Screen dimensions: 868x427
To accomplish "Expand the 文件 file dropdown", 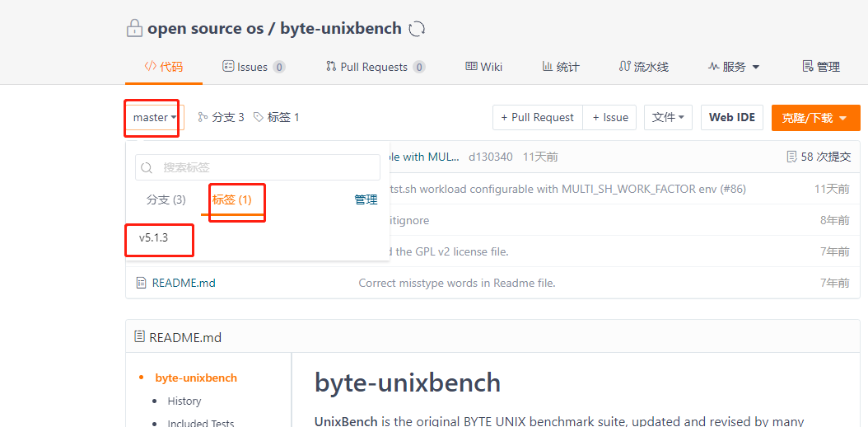I will click(668, 117).
